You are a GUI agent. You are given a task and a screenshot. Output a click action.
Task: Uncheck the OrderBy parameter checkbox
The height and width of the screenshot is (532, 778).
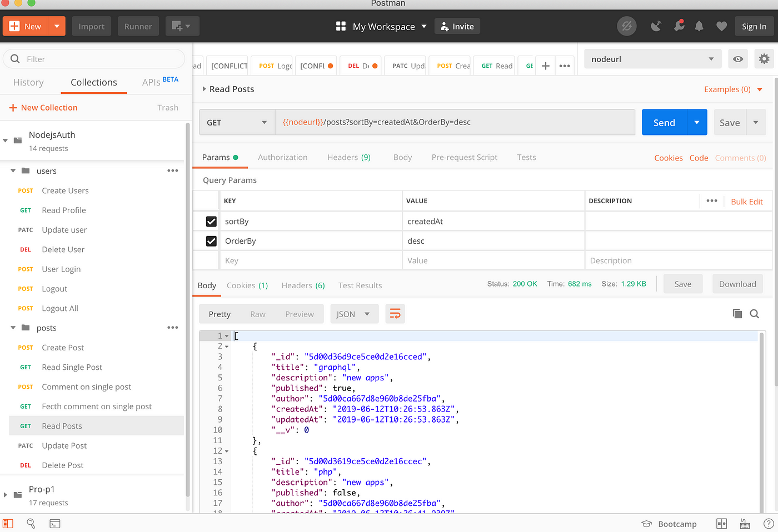211,241
